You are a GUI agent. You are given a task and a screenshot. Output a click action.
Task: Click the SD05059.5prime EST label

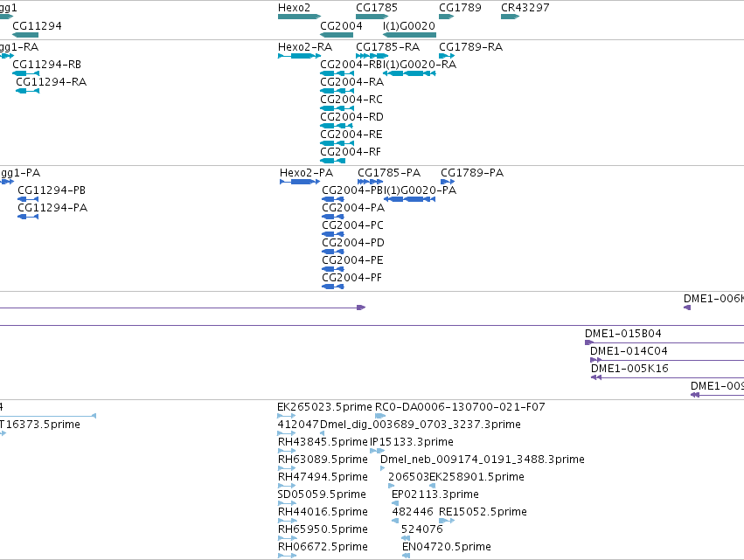tap(322, 495)
